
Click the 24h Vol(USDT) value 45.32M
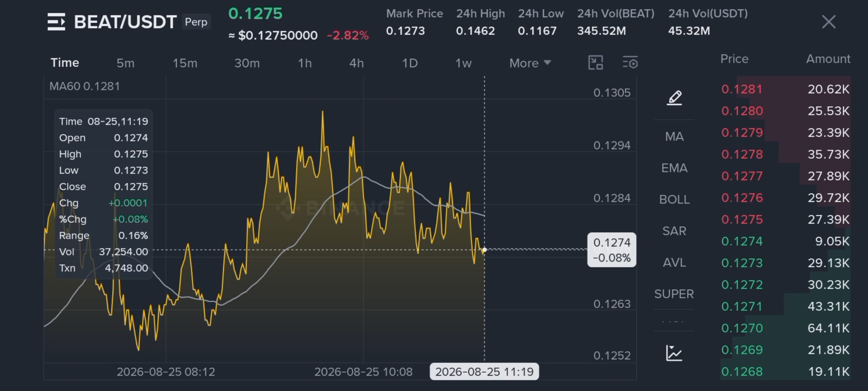(689, 31)
